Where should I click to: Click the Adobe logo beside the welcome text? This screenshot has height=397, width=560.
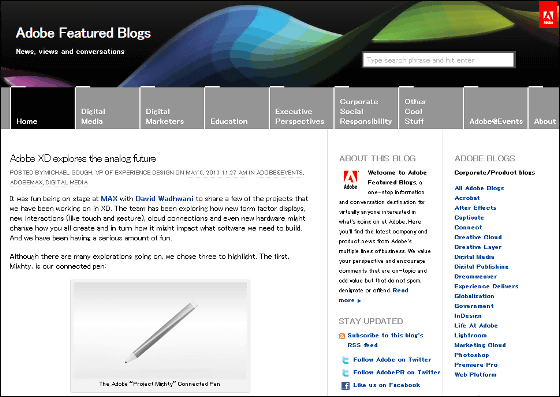(350, 180)
